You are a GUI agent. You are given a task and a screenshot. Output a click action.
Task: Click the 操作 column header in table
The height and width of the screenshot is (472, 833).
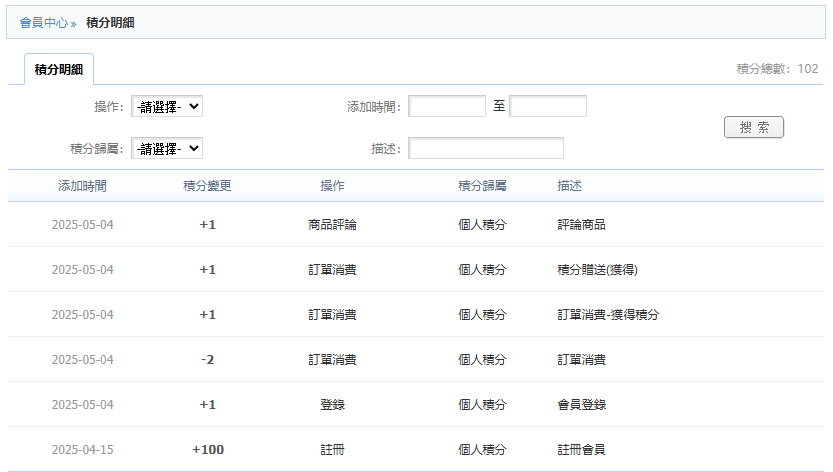332,186
